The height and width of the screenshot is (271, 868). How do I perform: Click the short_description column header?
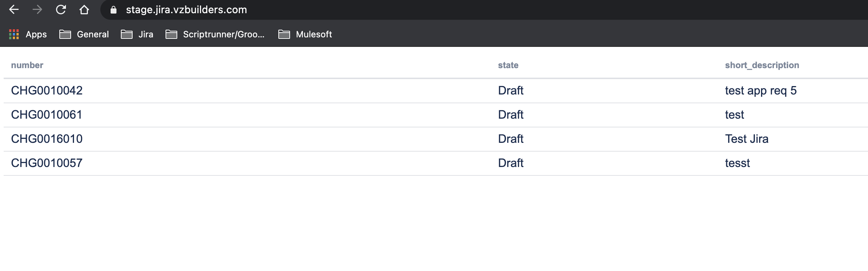coord(762,65)
